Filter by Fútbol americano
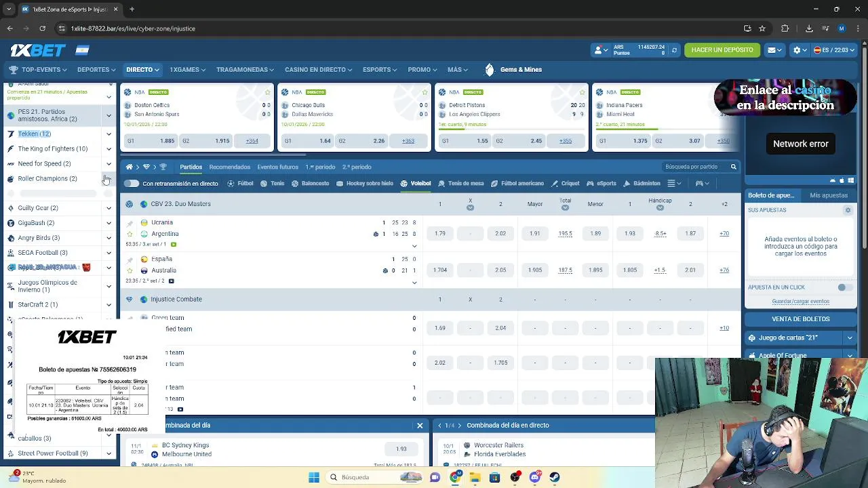Viewport: 868px width, 488px height. tap(517, 183)
